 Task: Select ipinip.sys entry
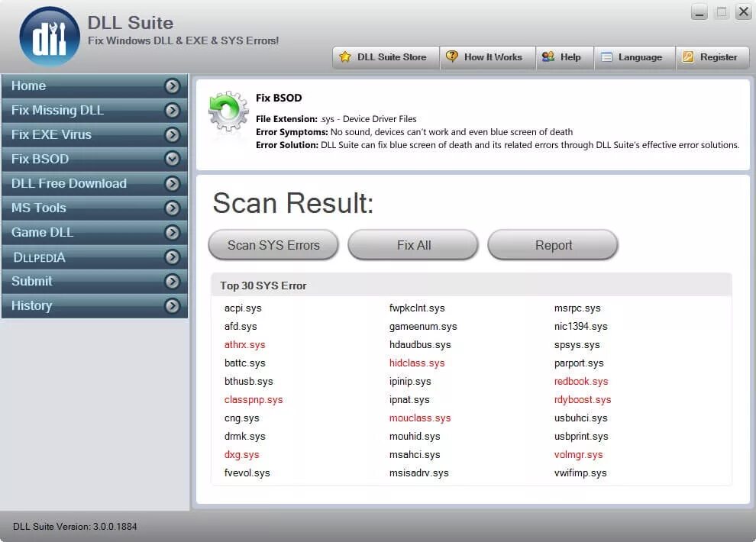tap(410, 382)
